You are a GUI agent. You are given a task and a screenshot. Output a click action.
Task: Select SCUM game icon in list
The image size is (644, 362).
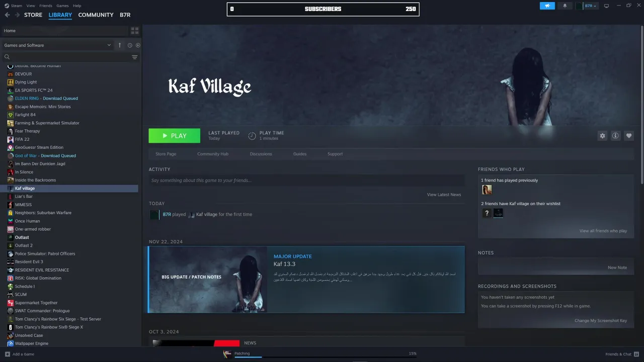pos(11,295)
